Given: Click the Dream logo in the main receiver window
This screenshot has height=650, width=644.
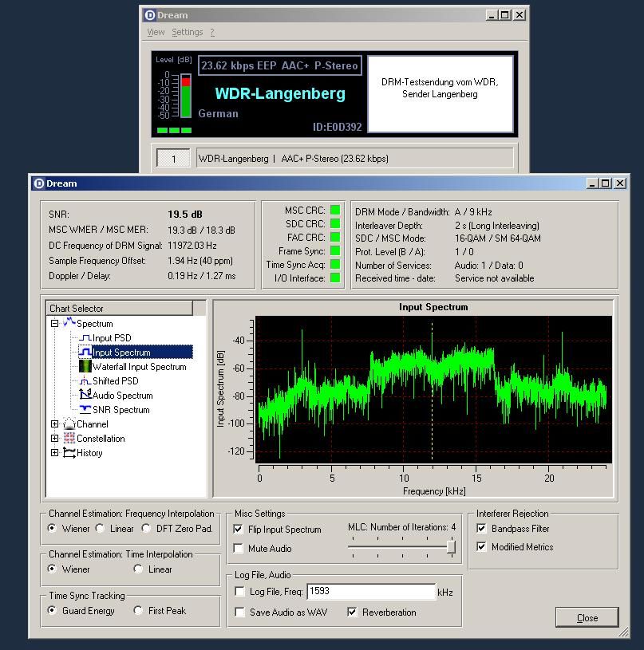Looking at the screenshot, I should [149, 15].
